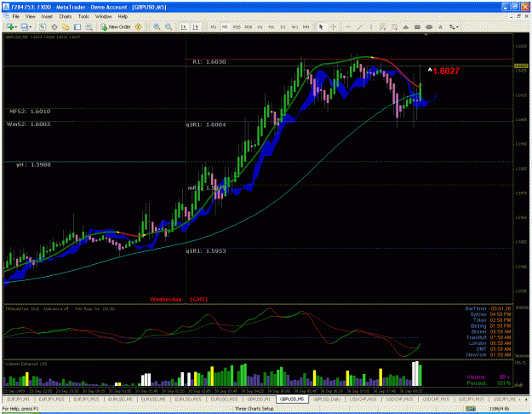Image resolution: width=532 pixels, height=414 pixels.
Task: Click the connection status bars icon
Action: point(470,409)
